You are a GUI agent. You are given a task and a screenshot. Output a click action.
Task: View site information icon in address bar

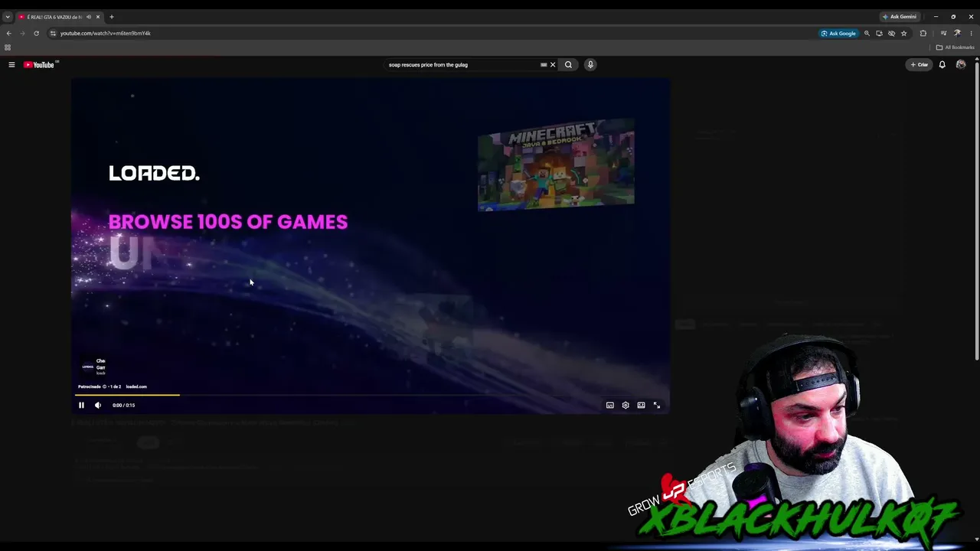(x=53, y=33)
